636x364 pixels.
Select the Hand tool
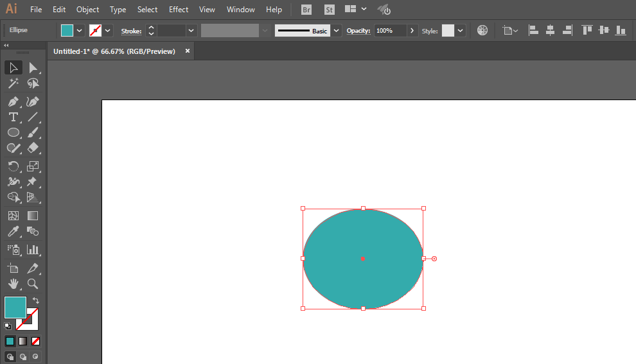tap(13, 284)
